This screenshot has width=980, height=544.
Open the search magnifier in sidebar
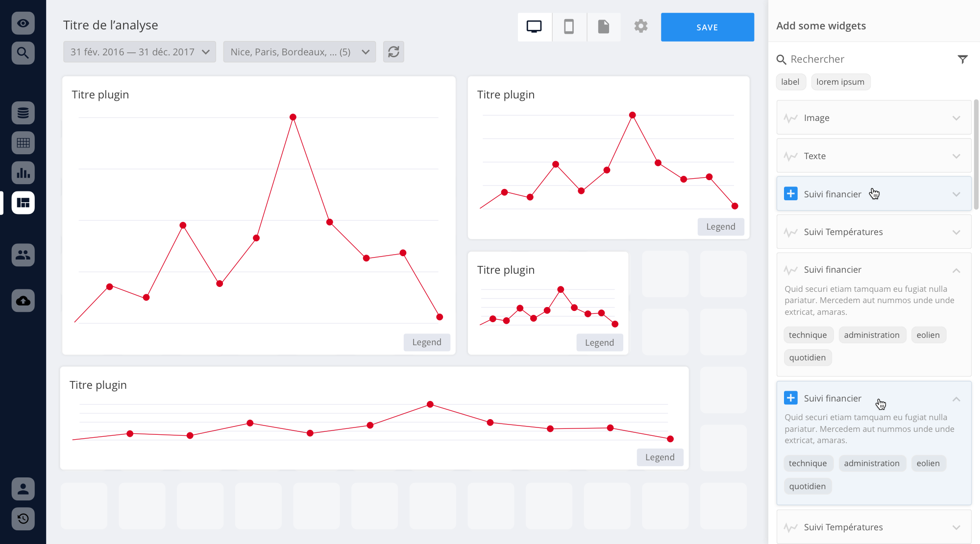coord(23,53)
